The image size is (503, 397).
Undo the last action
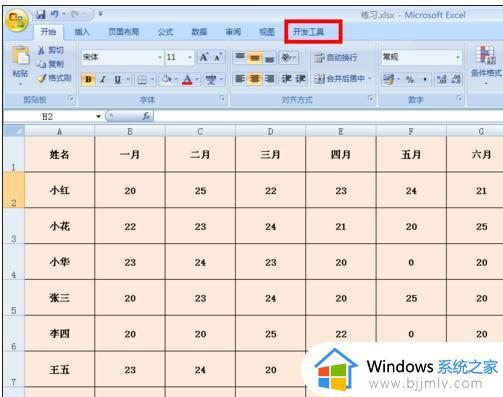55,14
